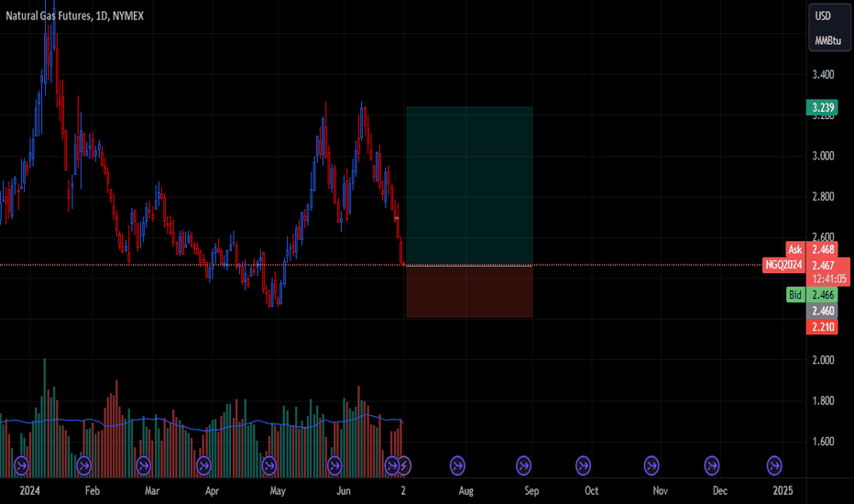
Task: Click the contract switch marker above the 2025 label
Action: point(774,466)
